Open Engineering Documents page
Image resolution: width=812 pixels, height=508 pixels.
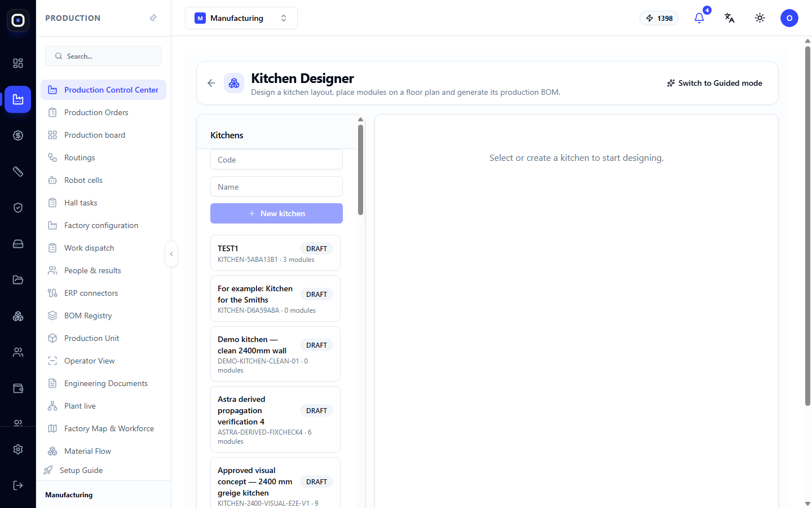click(x=104, y=383)
